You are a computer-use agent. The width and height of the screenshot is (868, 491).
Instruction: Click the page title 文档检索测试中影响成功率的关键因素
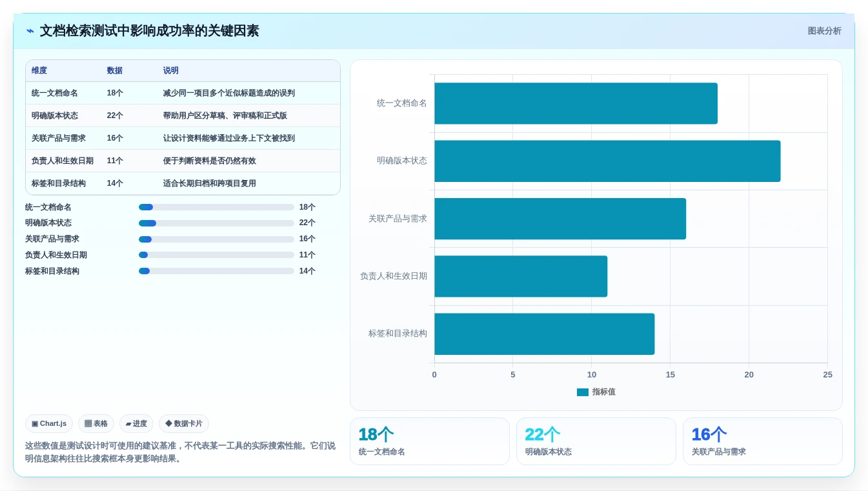coord(149,31)
